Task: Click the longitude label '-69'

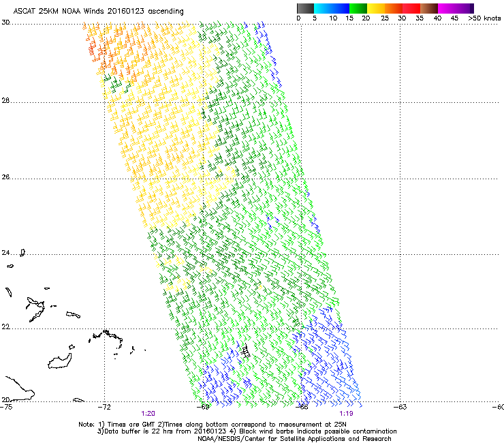Action: click(x=204, y=408)
